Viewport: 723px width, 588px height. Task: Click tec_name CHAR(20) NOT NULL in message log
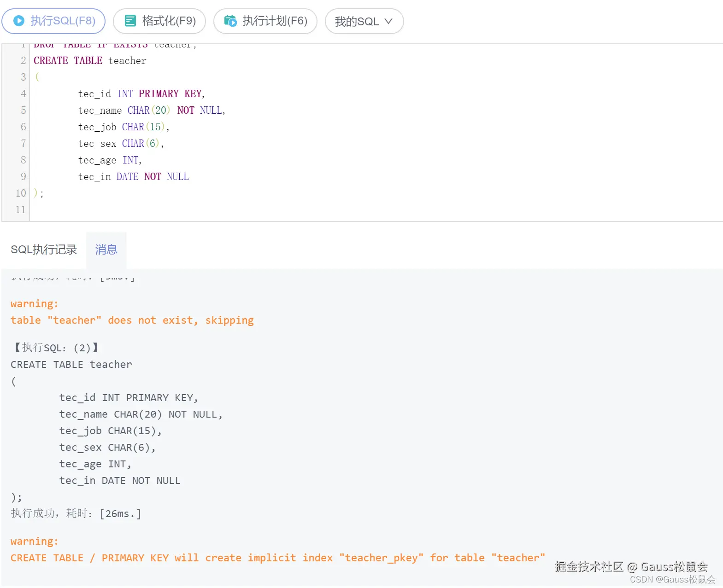pyautogui.click(x=141, y=414)
